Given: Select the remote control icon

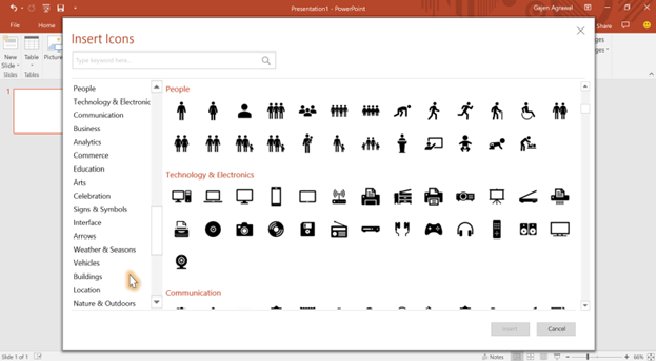Looking at the screenshot, I should pyautogui.click(x=497, y=229).
